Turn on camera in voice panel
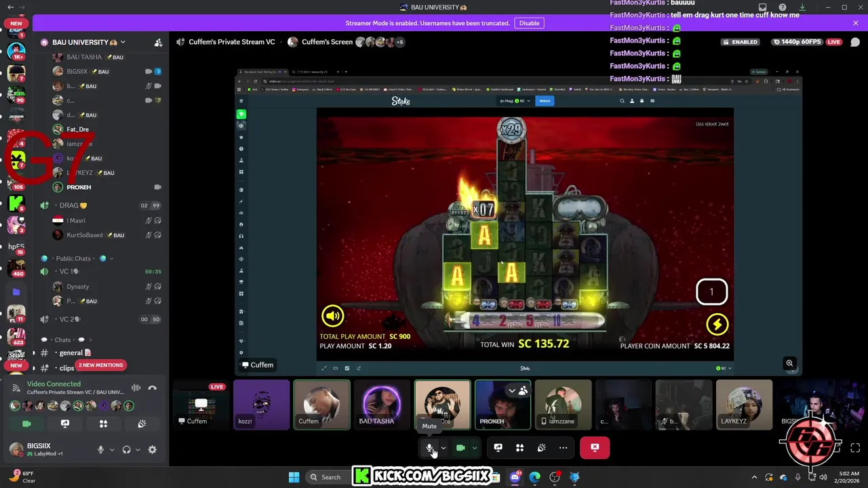Viewport: 868px width, 488px height. pos(26,424)
